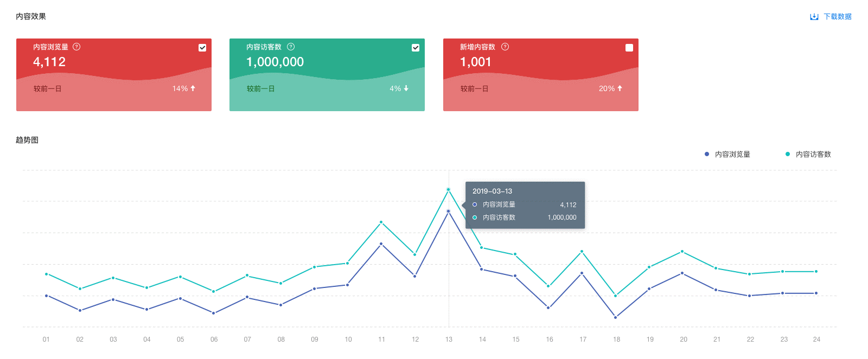This screenshot has width=868, height=359.
Task: Click the 14% change value
Action: (180, 88)
